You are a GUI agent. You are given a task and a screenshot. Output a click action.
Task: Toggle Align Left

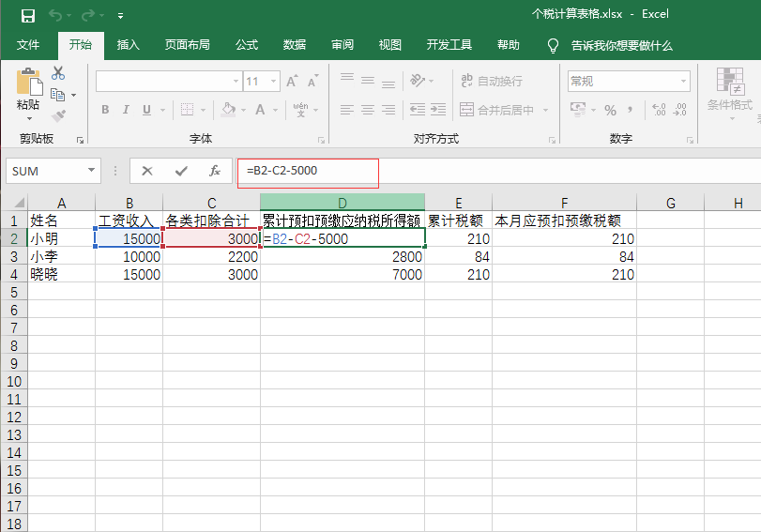(346, 110)
